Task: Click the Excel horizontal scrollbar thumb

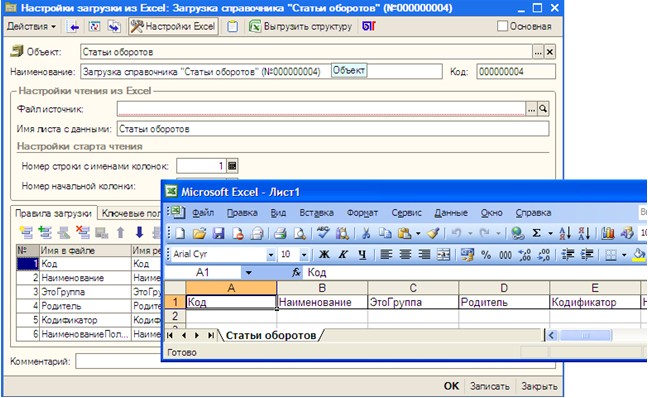Action: [x=585, y=336]
